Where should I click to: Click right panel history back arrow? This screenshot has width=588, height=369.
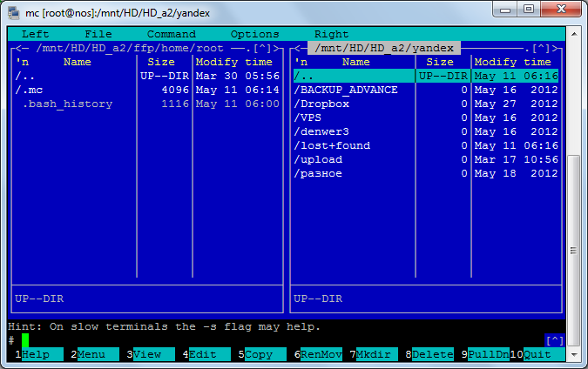[301, 49]
